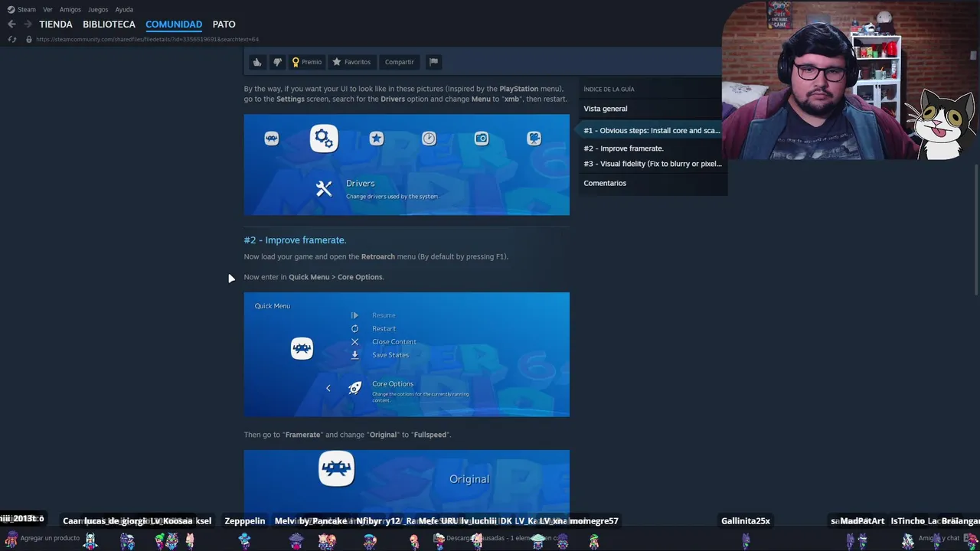
Task: Click the page URL address text
Action: pos(147,39)
